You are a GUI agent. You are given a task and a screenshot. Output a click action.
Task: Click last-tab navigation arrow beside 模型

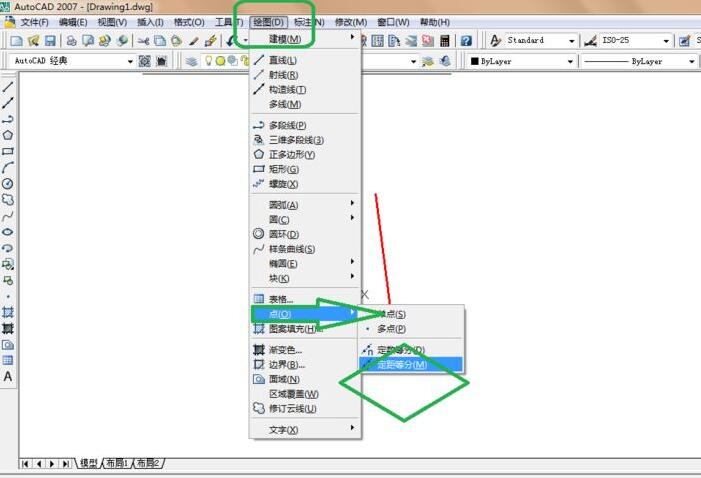[x=66, y=464]
